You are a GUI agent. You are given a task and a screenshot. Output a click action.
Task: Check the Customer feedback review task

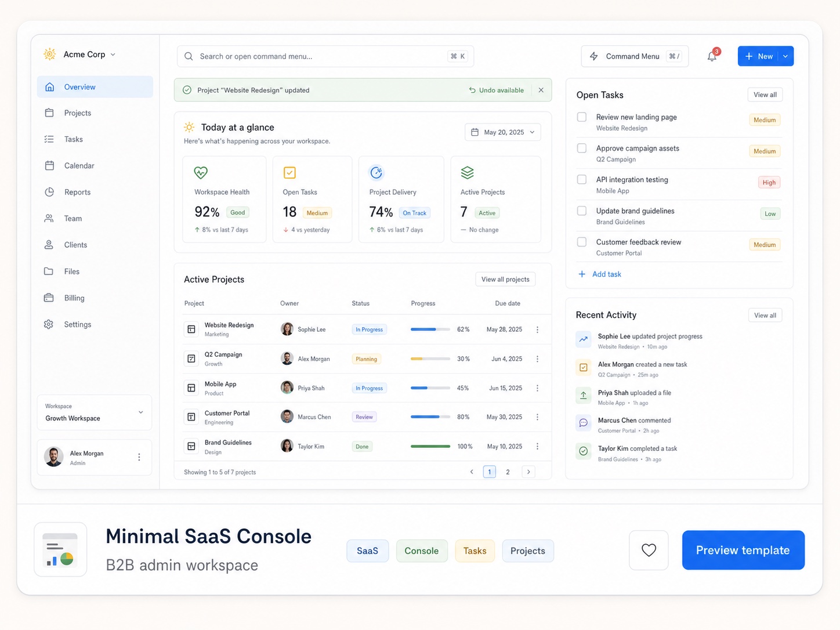(582, 242)
